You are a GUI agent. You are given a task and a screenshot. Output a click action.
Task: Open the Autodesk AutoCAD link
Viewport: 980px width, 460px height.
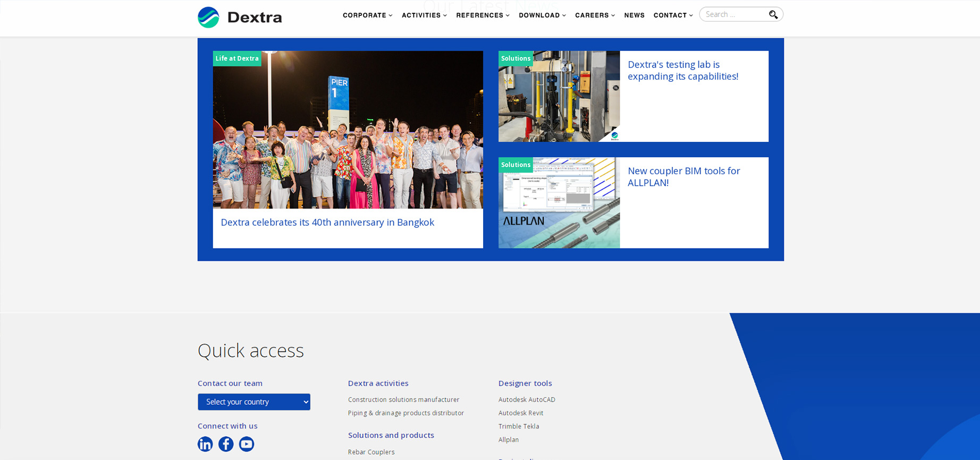click(527, 399)
